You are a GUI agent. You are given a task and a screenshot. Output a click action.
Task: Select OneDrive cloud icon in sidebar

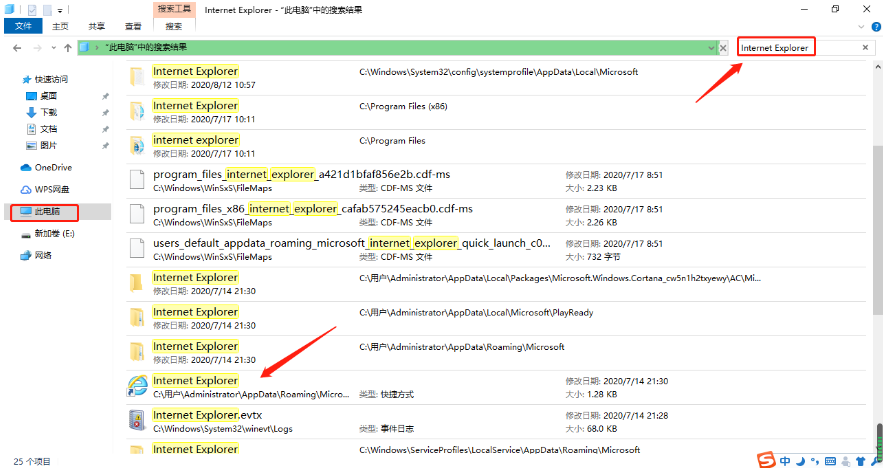pos(27,167)
